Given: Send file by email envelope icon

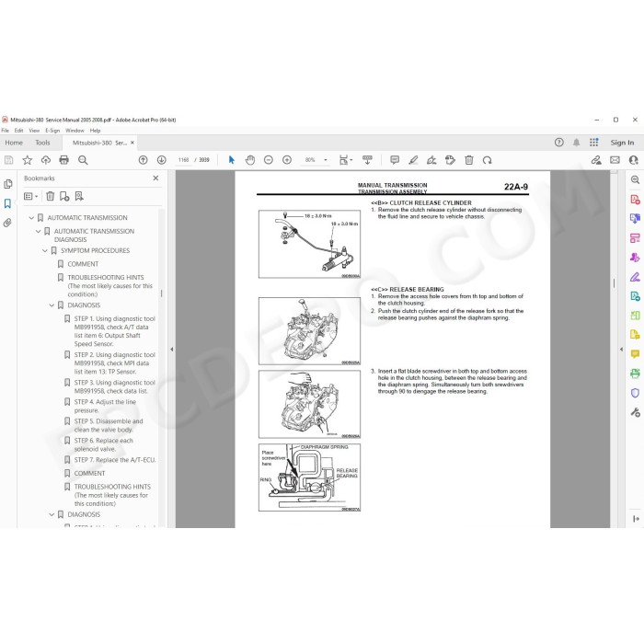Looking at the screenshot, I should coord(615,160).
